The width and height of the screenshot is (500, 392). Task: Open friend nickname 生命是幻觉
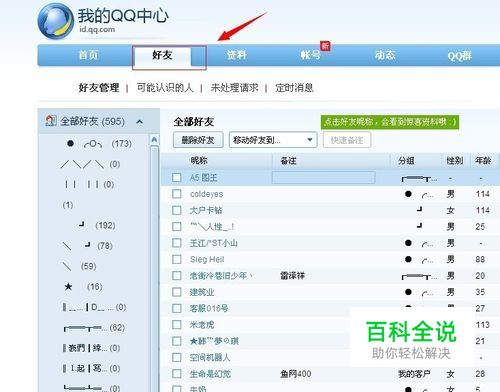pyautogui.click(x=210, y=374)
